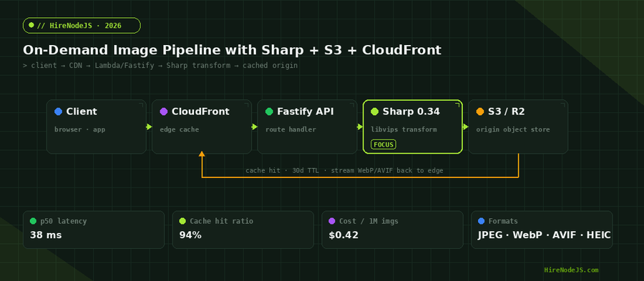Select the CloudFront node title
The image size is (644, 281).
(x=200, y=112)
